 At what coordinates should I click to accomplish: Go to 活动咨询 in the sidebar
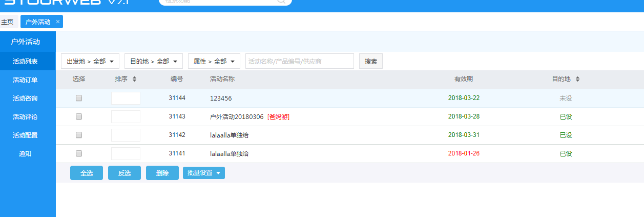(x=25, y=98)
